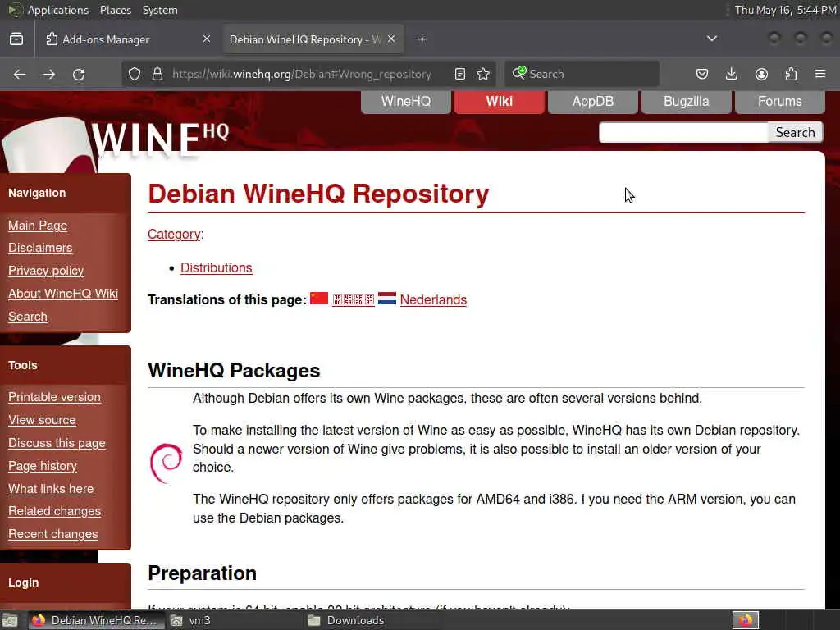This screenshot has height=630, width=840.
Task: Click the wiki Search button
Action: coord(795,132)
